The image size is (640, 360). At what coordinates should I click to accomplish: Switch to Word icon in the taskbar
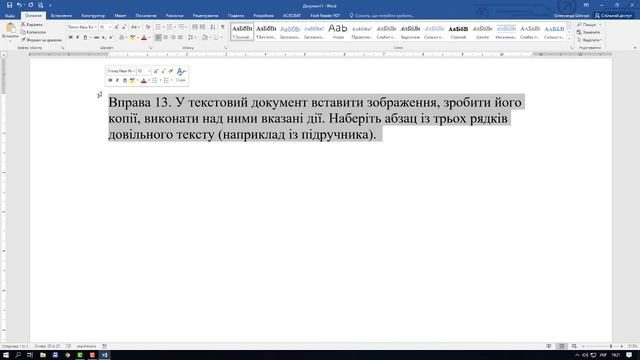tap(104, 355)
